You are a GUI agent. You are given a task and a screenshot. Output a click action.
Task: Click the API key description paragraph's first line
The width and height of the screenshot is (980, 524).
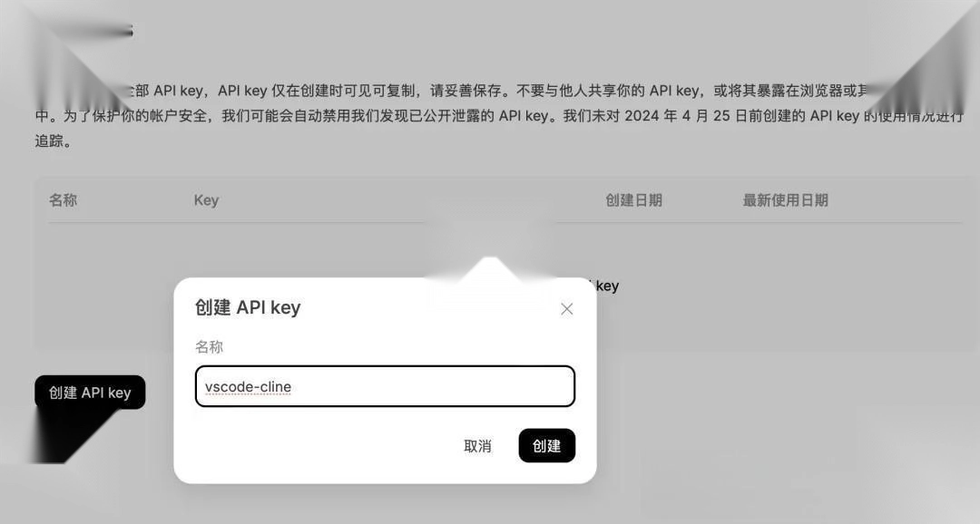(x=500, y=91)
